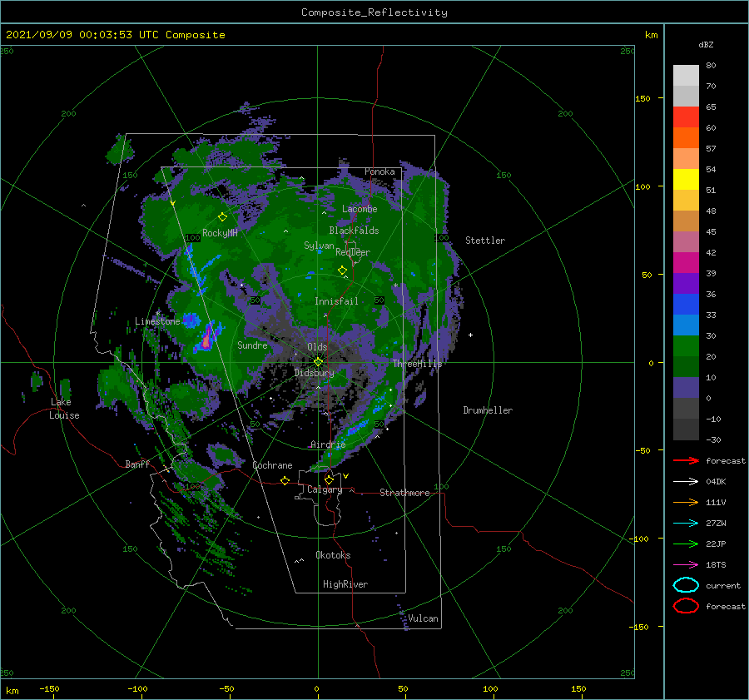Click the Composite_Reflectivity title
The width and height of the screenshot is (749, 700).
click(x=374, y=12)
